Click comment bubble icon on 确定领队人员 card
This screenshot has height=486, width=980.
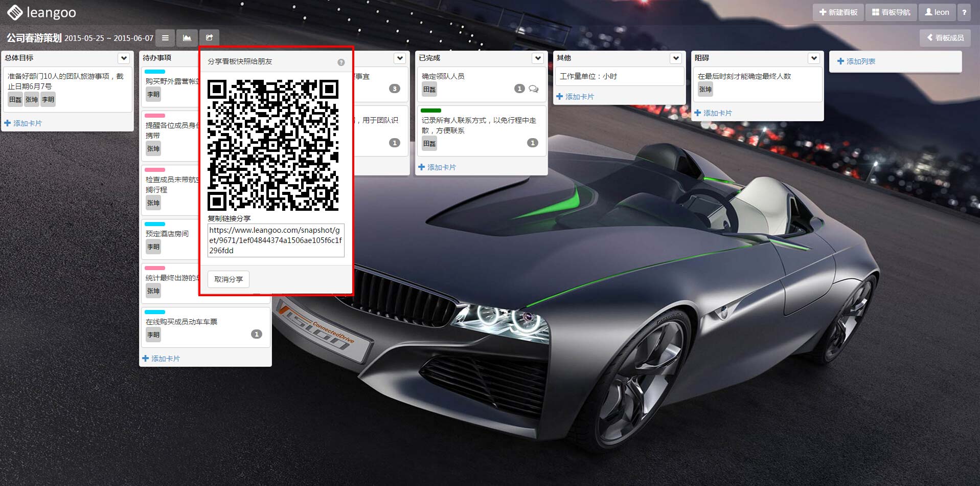534,89
